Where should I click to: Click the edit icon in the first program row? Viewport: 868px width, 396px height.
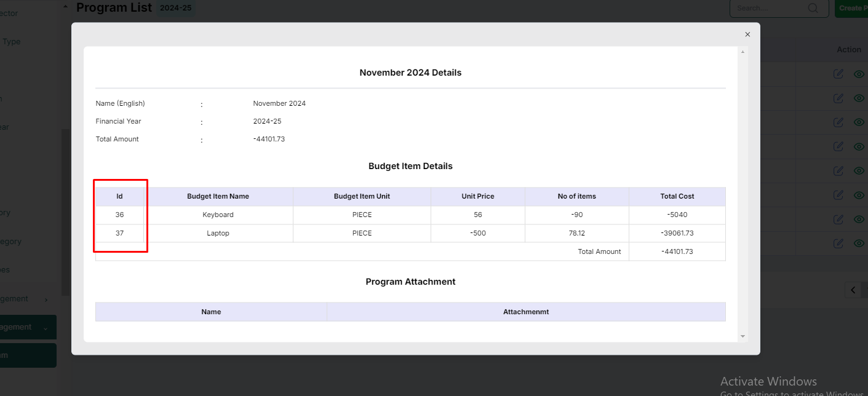tap(838, 74)
